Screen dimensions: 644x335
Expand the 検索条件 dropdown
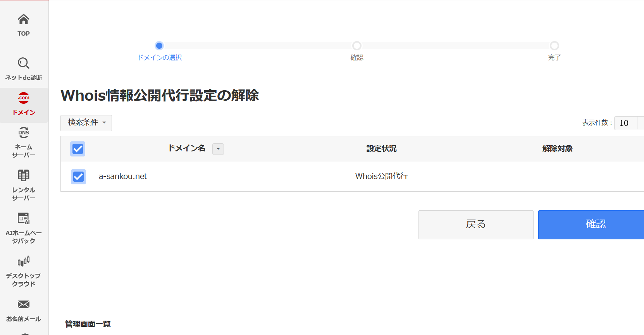(x=86, y=123)
